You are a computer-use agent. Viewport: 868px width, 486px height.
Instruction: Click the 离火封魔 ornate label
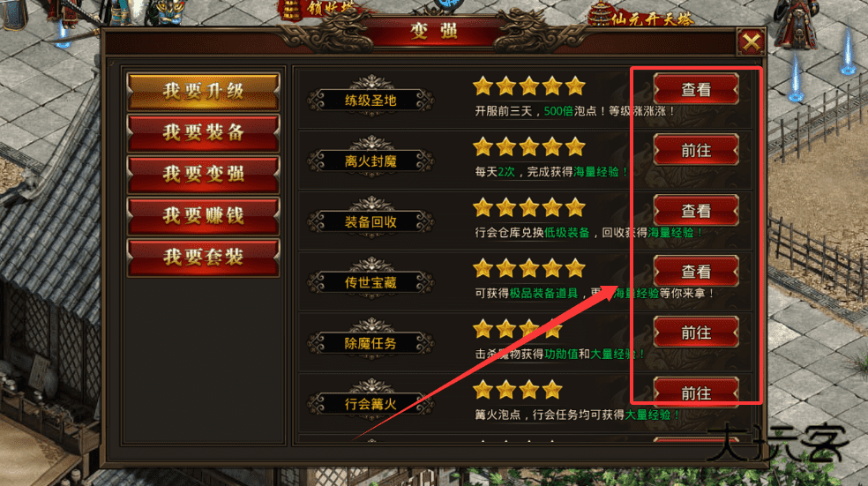pos(370,160)
